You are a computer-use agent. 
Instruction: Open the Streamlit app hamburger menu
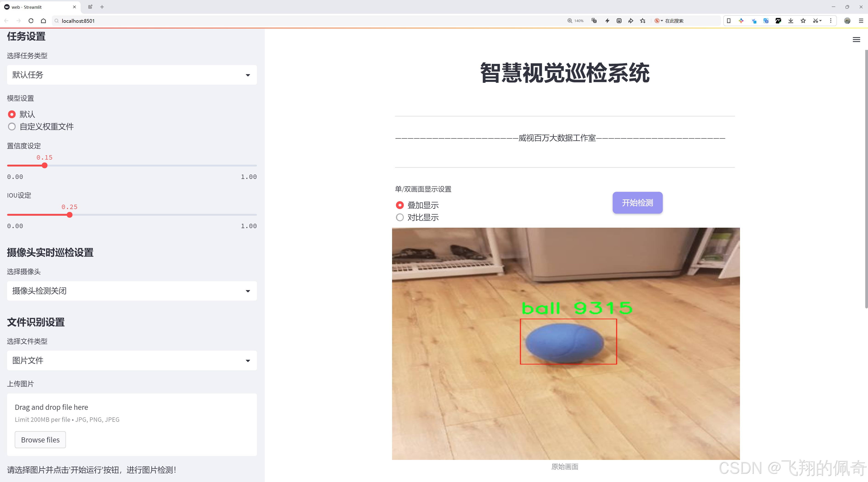tap(856, 39)
